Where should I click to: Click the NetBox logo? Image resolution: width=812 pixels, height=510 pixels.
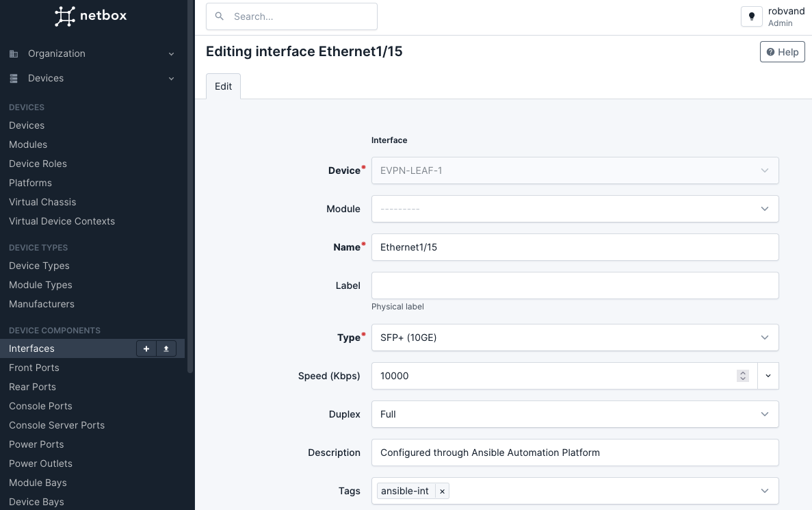(x=90, y=16)
